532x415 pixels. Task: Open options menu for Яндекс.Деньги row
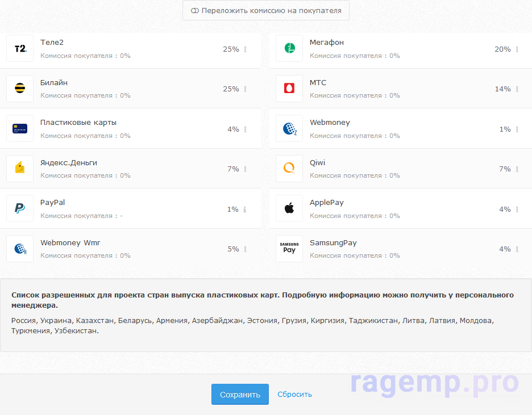(x=246, y=169)
